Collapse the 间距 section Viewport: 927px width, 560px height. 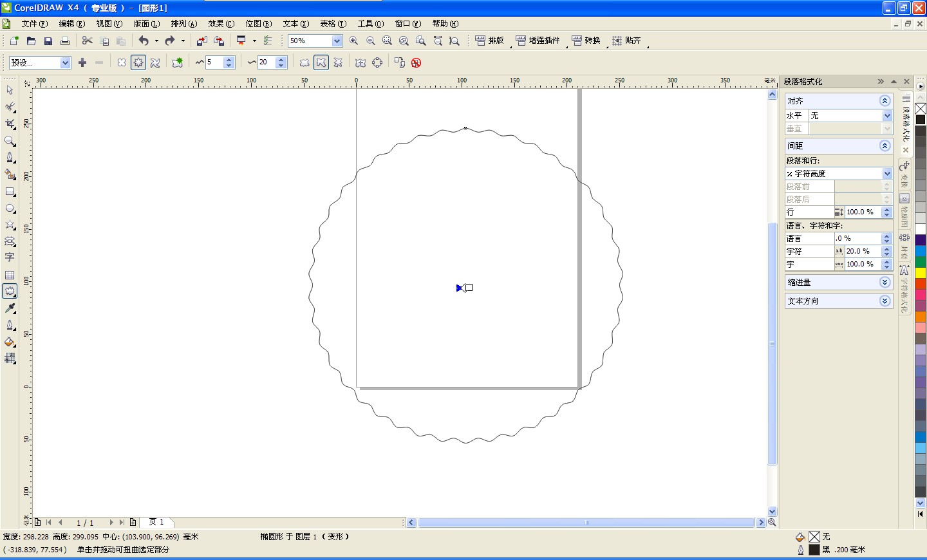(x=885, y=145)
